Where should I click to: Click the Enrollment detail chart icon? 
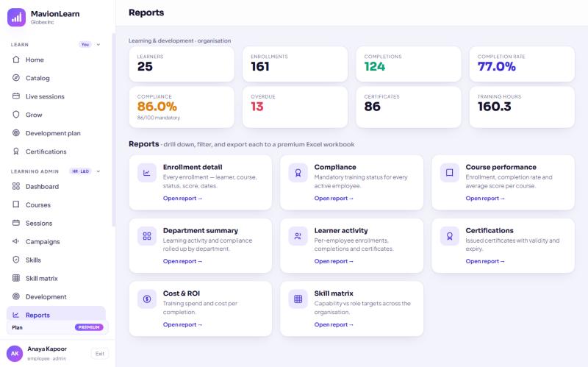[146, 173]
